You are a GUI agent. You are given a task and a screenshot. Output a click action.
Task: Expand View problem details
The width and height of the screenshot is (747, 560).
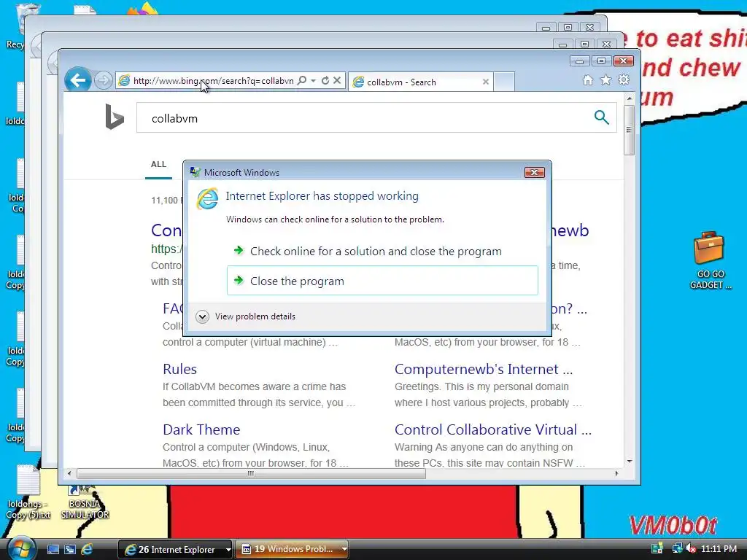245,316
